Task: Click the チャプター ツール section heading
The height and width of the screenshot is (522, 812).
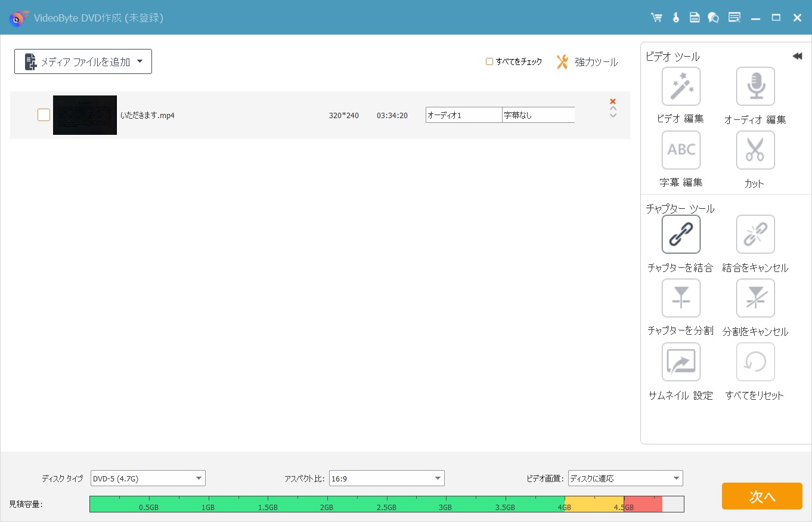Action: tap(680, 209)
